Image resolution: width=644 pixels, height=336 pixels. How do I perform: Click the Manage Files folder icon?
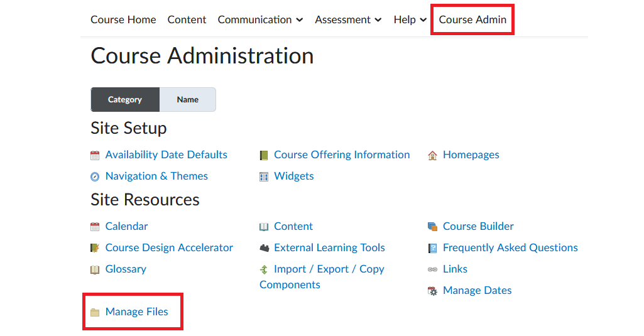coord(95,312)
